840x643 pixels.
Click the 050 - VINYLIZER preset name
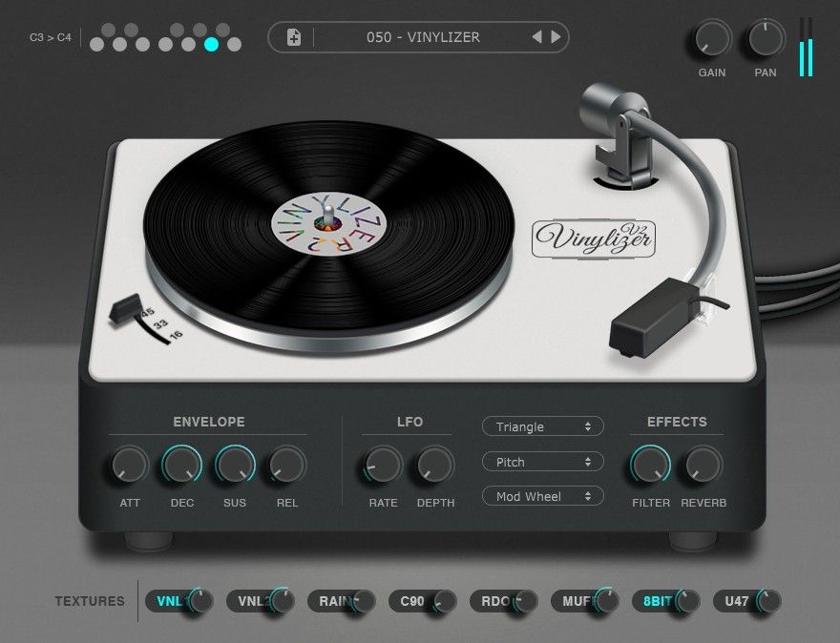tap(423, 37)
